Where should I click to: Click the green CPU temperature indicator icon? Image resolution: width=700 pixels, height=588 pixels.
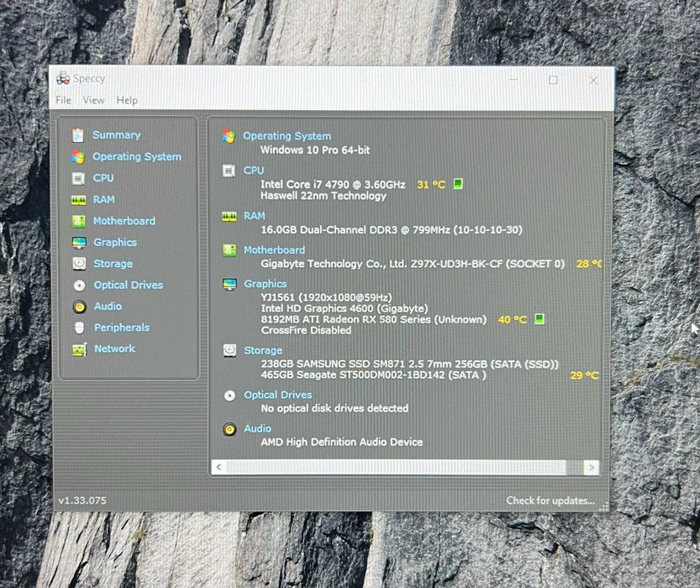[x=458, y=184]
